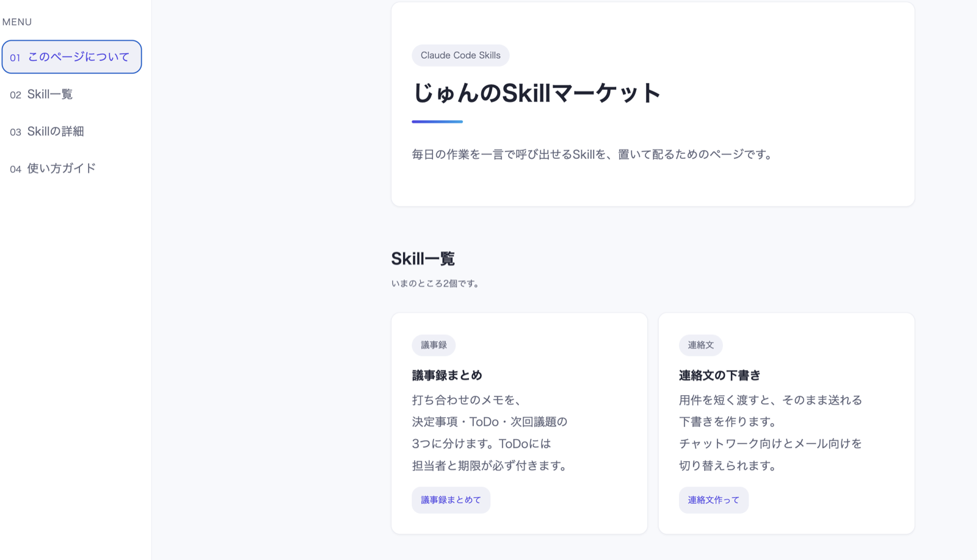Image resolution: width=977 pixels, height=560 pixels.
Task: Select the 議事録 category tag
Action: (x=434, y=345)
